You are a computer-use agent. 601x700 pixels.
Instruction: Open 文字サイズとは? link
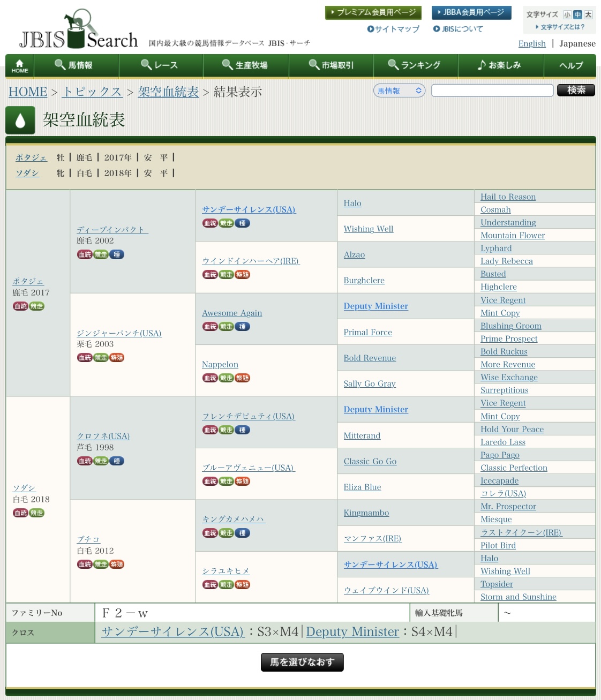coord(560,27)
